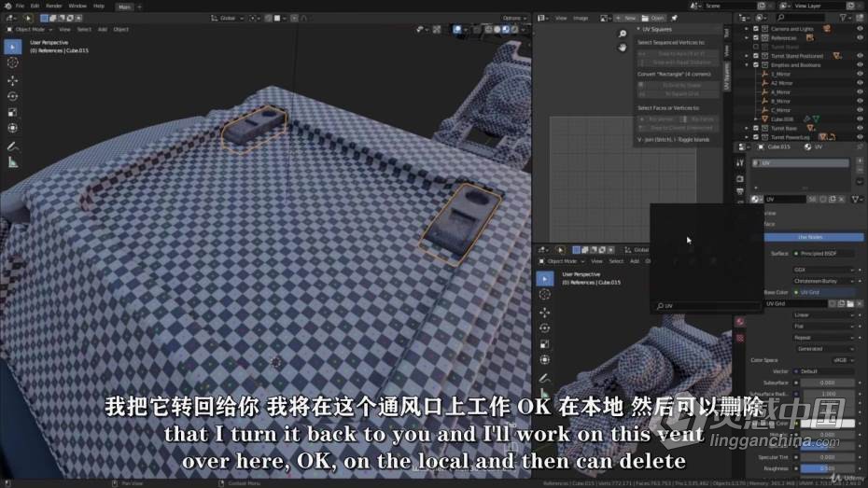The image size is (868, 488).
Task: Uncheck the Turret Base collection checkbox
Action: [x=756, y=129]
